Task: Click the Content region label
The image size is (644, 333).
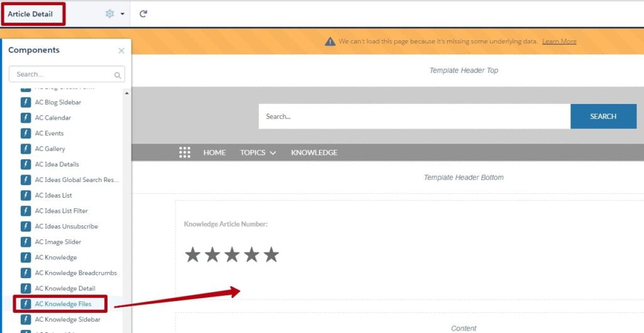Action: (x=464, y=329)
